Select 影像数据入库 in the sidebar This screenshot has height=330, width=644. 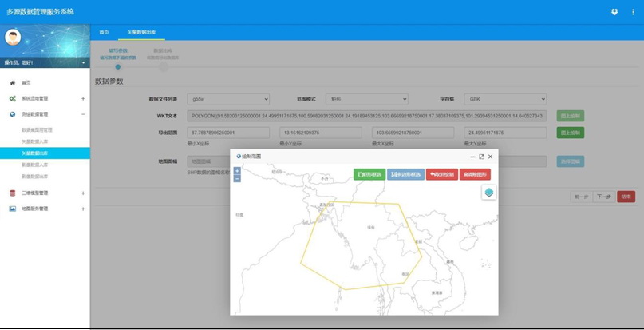[37, 163]
